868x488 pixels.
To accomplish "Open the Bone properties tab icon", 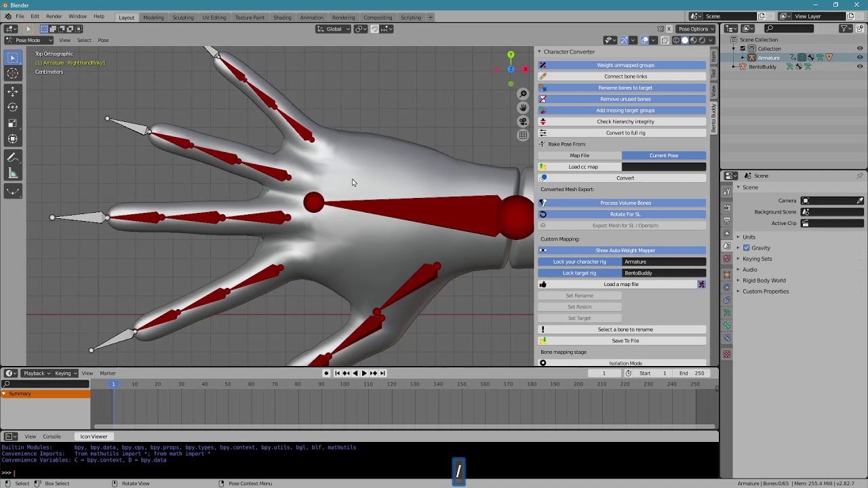I will (727, 325).
